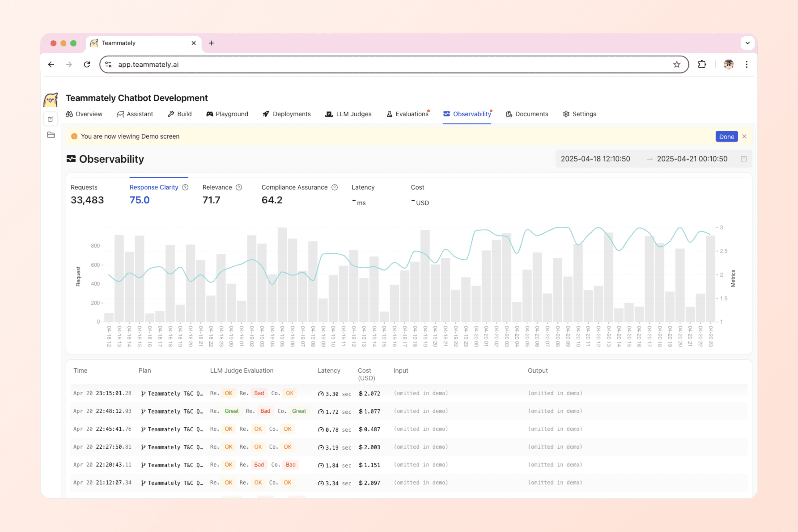
Task: Open Chrome three-dot menu
Action: pyautogui.click(x=747, y=64)
